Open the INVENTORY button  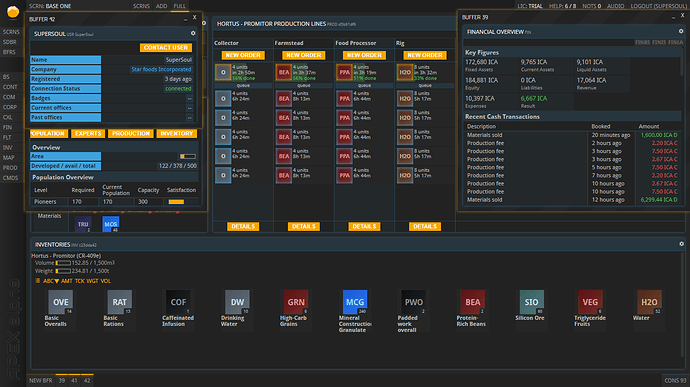pyautogui.click(x=176, y=133)
